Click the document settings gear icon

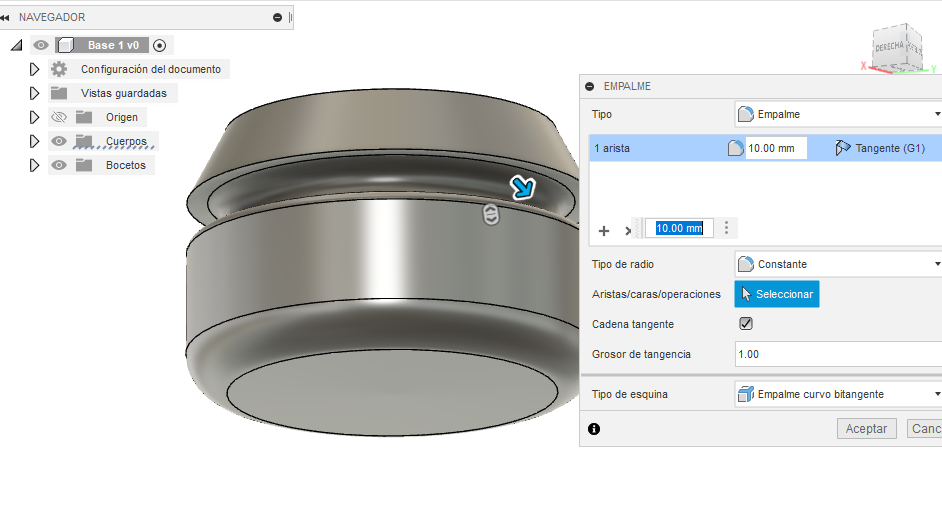59,69
